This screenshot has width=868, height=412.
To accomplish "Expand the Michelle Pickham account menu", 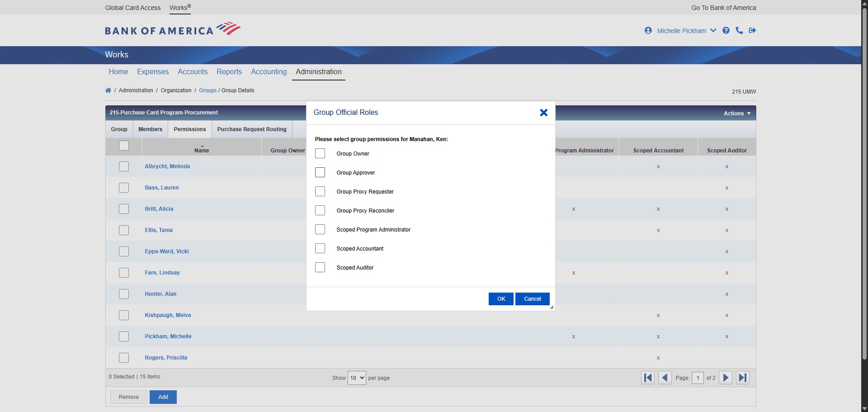I will [713, 30].
